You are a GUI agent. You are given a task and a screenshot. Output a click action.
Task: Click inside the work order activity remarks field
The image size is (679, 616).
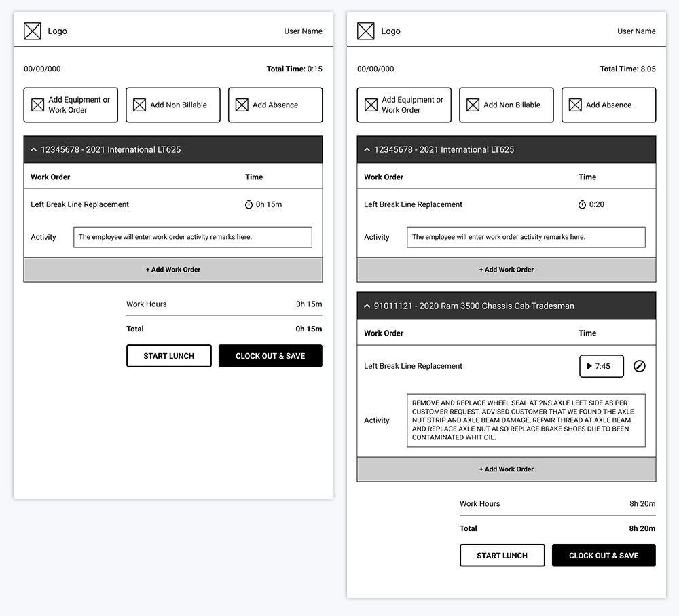[x=192, y=237]
